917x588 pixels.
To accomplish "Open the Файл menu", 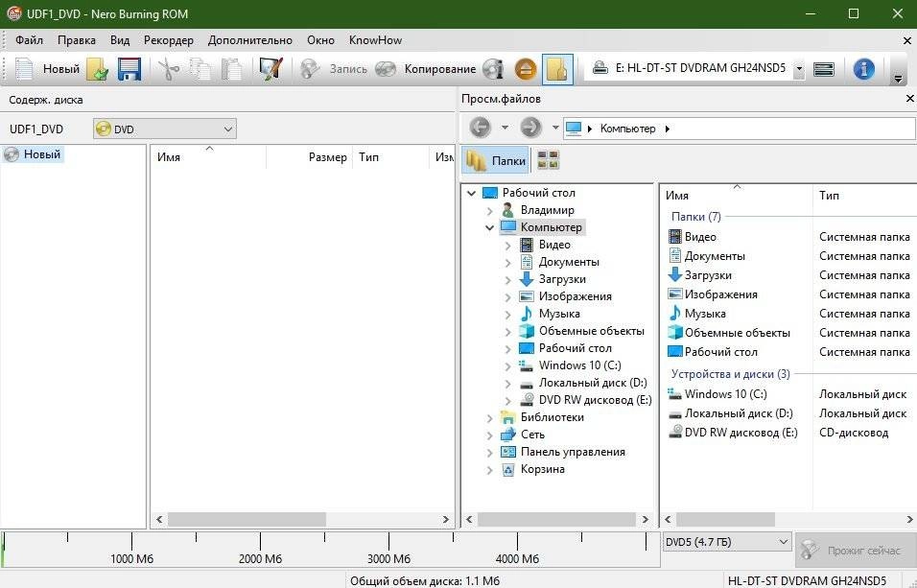I will click(x=29, y=40).
